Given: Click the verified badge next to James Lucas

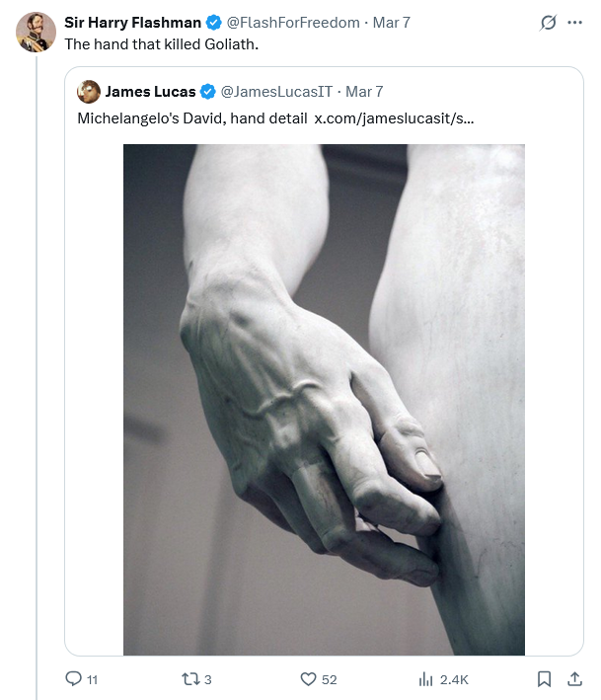Looking at the screenshot, I should point(208,92).
